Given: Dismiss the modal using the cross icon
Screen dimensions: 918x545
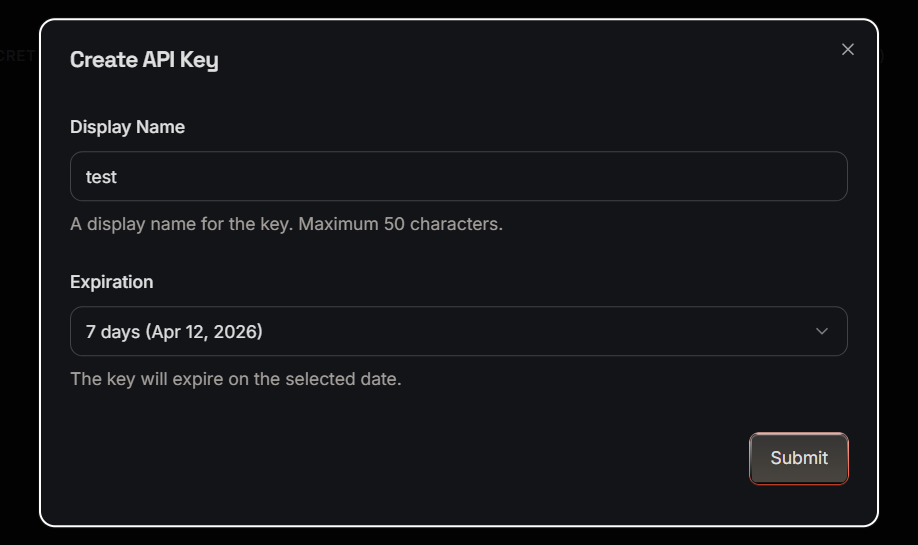Looking at the screenshot, I should [x=847, y=49].
